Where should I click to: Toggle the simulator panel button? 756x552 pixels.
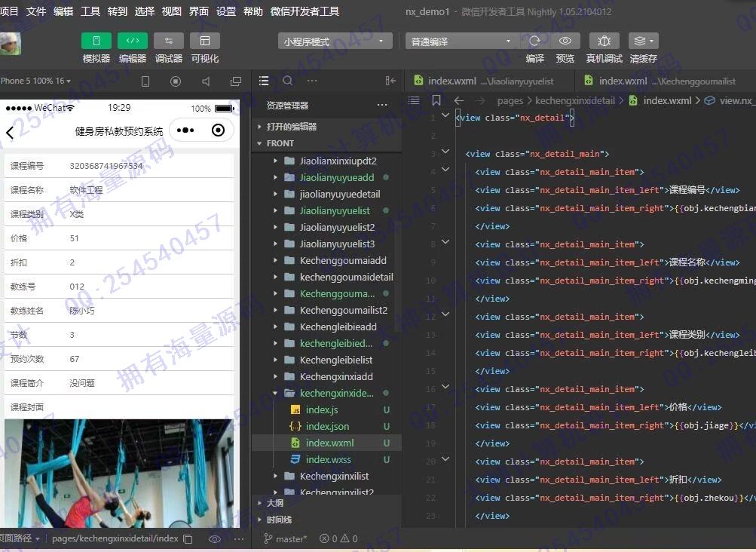96,41
